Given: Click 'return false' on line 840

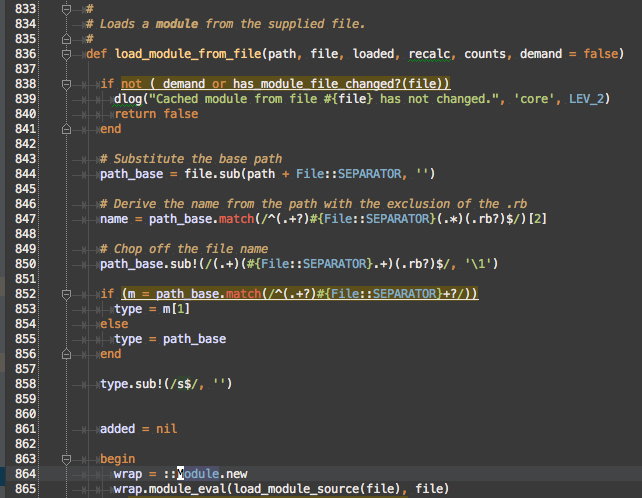Looking at the screenshot, I should point(156,114).
